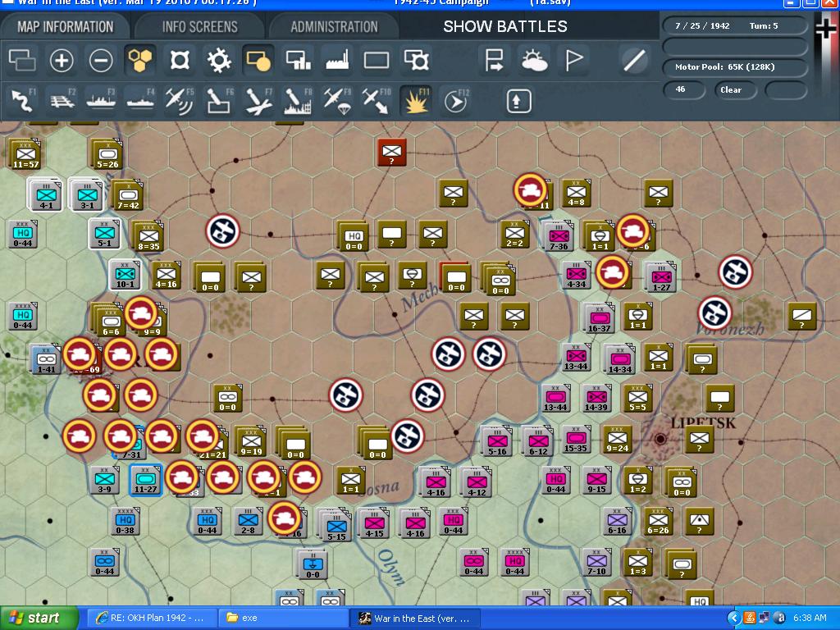Click the value 46 field
Viewport: 840px width, 630px height.
(685, 89)
